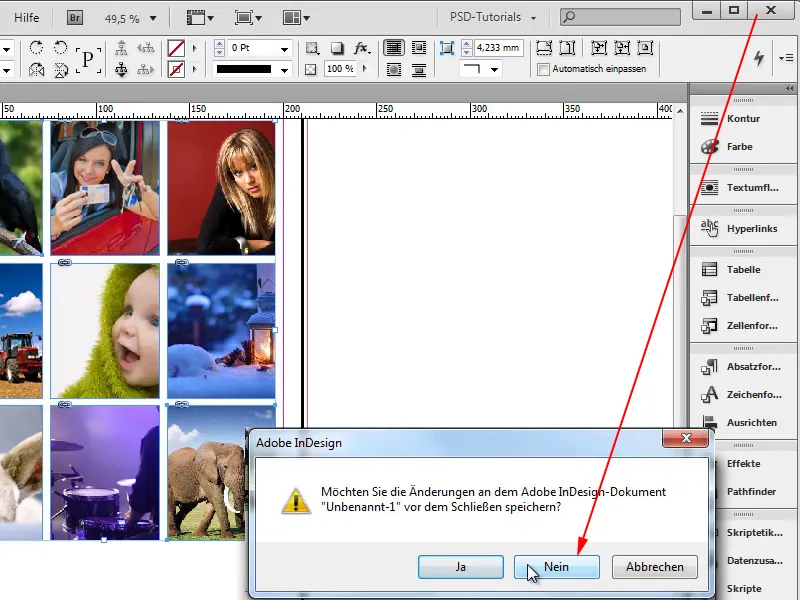Increase the corner size stepper up arrow

coord(466,44)
